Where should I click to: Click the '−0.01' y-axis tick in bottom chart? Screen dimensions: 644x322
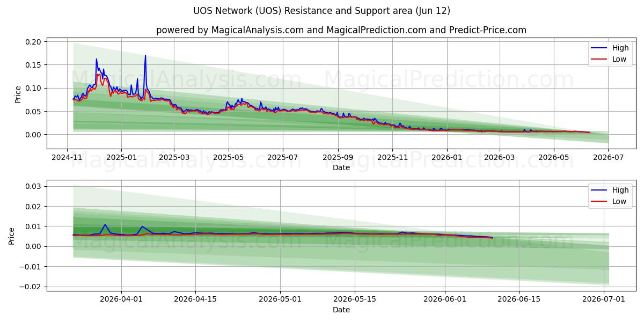point(31,266)
